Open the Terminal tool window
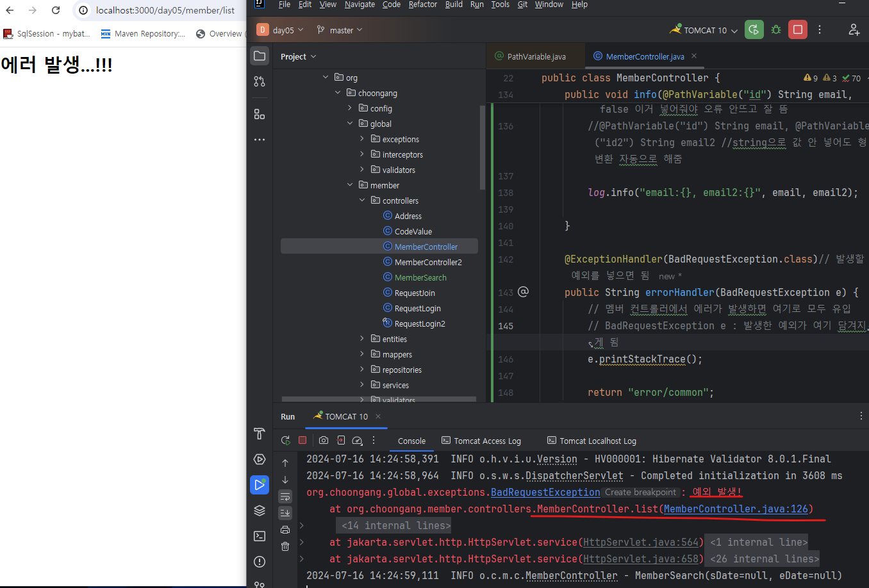869x588 pixels. click(260, 536)
